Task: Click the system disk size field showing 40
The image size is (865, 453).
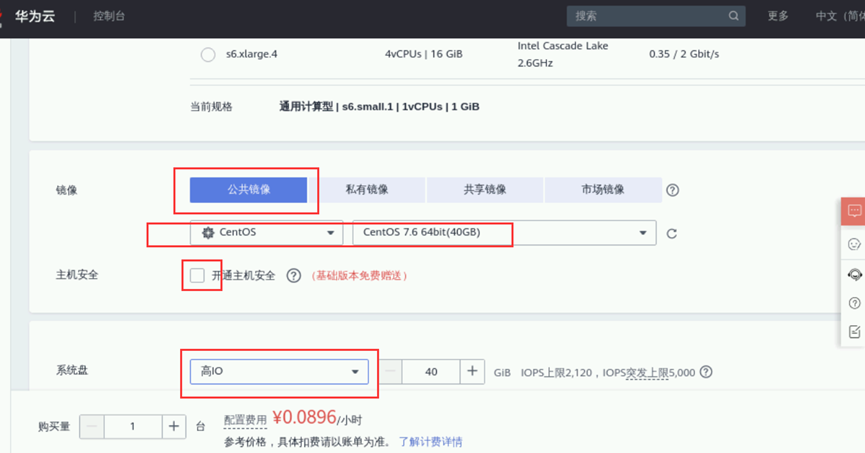Action: (x=431, y=372)
